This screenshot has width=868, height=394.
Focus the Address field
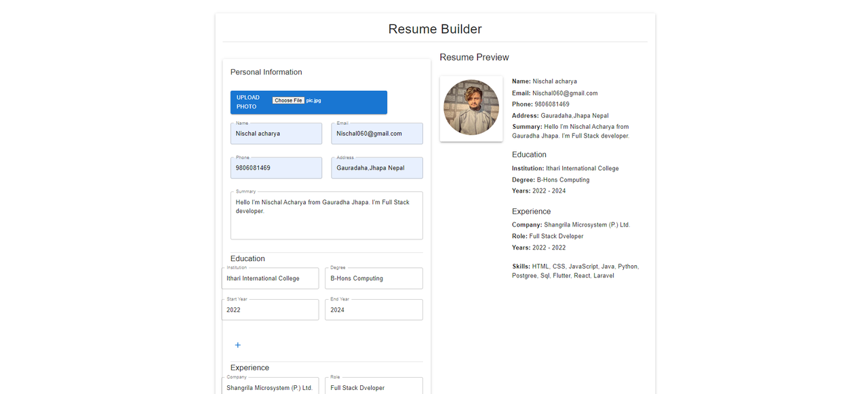pos(377,168)
